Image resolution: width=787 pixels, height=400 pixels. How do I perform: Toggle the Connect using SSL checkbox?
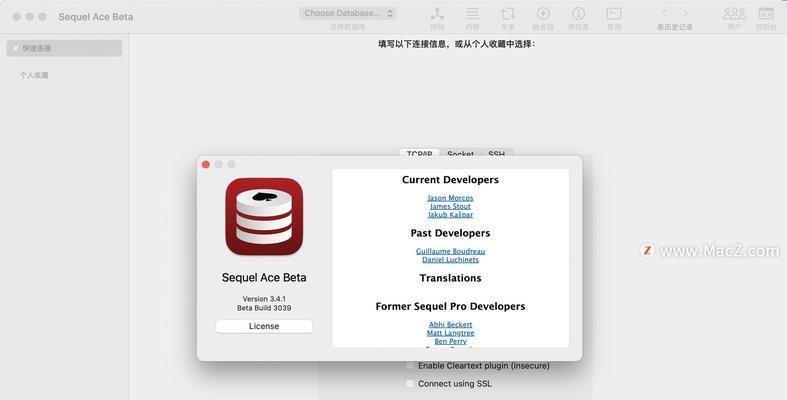coord(410,383)
